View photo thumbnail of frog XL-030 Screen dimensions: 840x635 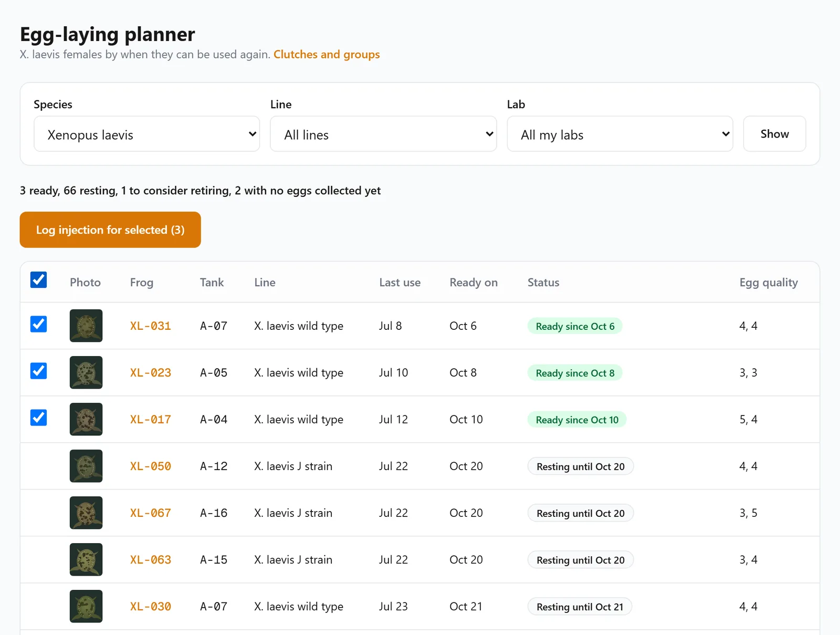click(86, 606)
